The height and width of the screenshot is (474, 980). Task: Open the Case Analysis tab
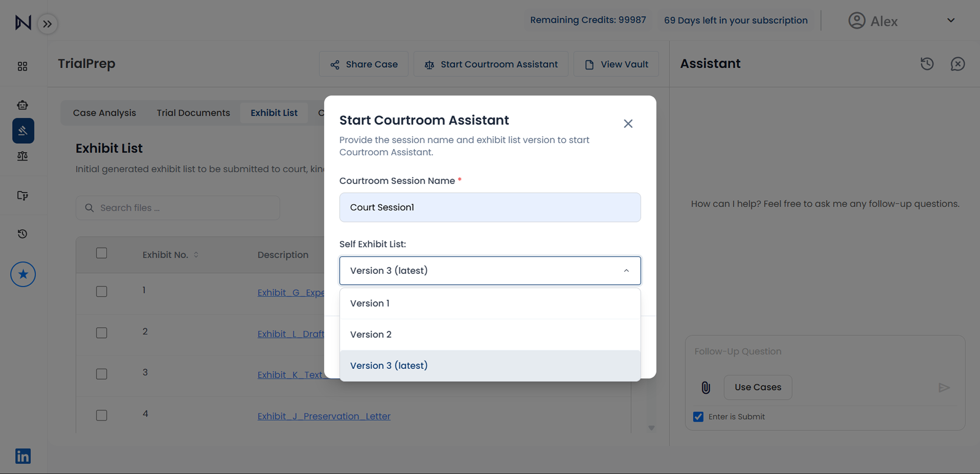[104, 112]
